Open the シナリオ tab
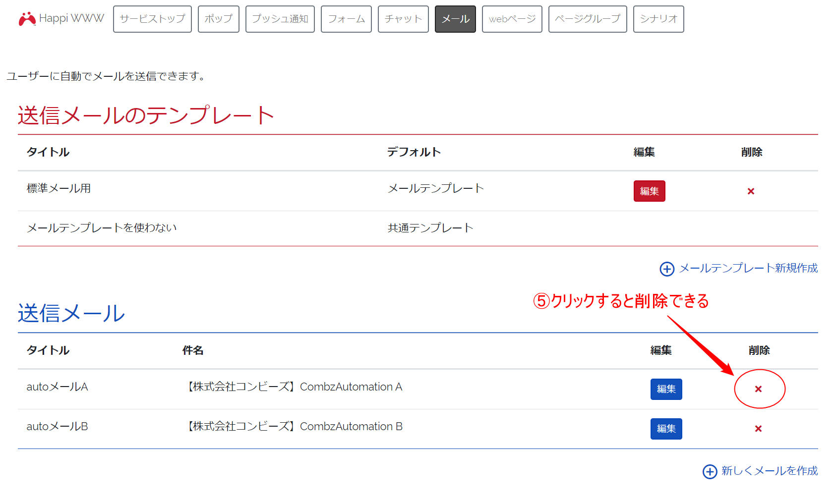The height and width of the screenshot is (504, 836). [658, 19]
